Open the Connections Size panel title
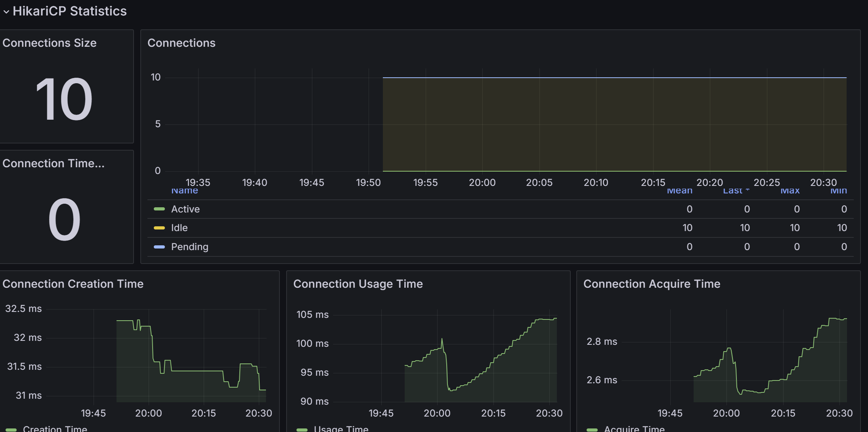Screen dimensions: 868x432 pos(50,43)
